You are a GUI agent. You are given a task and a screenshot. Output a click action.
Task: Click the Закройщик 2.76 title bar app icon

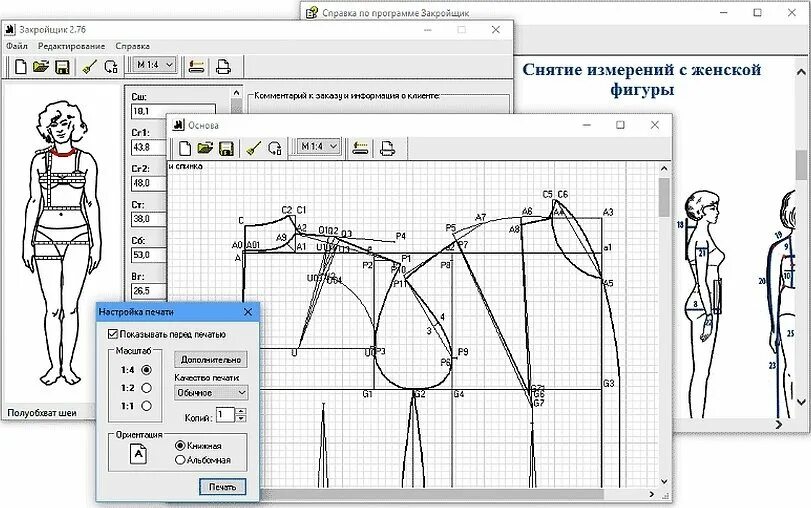click(x=10, y=29)
